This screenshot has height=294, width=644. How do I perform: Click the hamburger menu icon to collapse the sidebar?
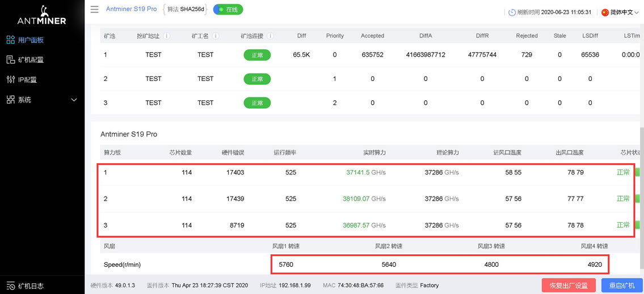(95, 10)
